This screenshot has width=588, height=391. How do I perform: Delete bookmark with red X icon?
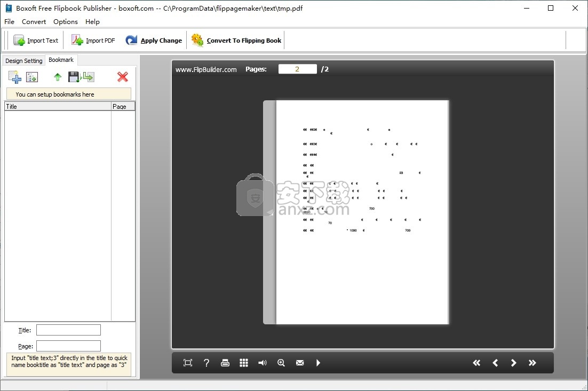click(123, 77)
